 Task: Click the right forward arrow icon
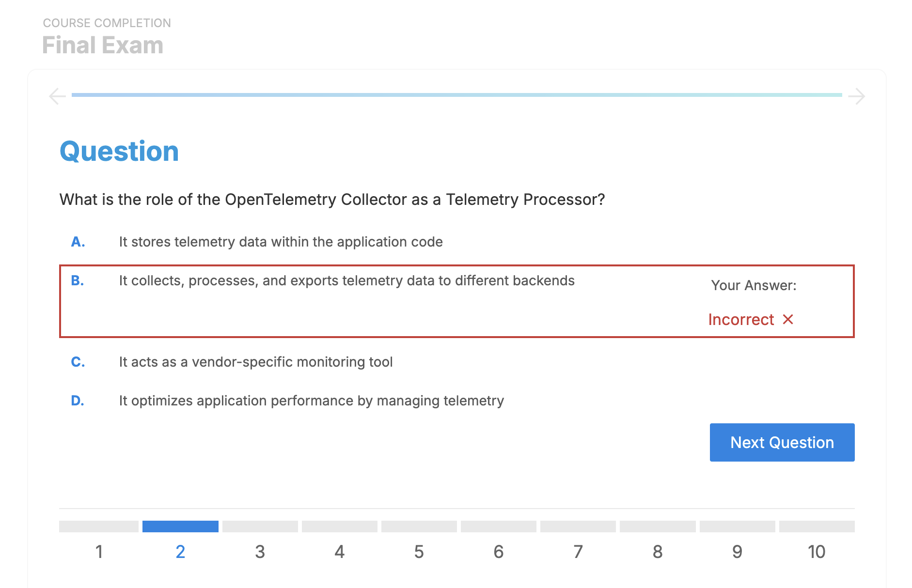point(856,96)
